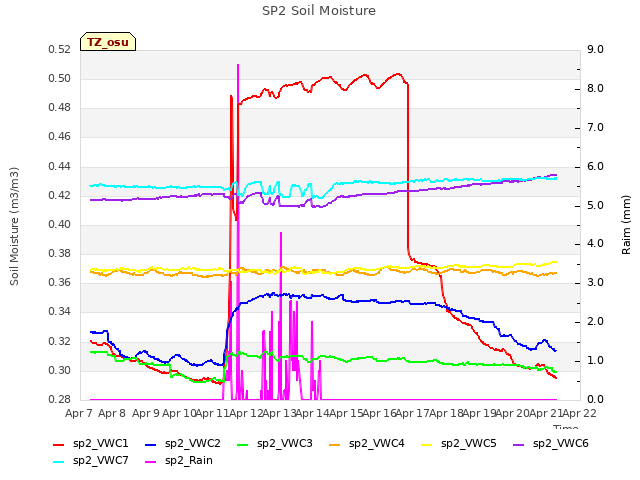
Task: Click the 0.50 left axis value
Action: [x=60, y=79]
